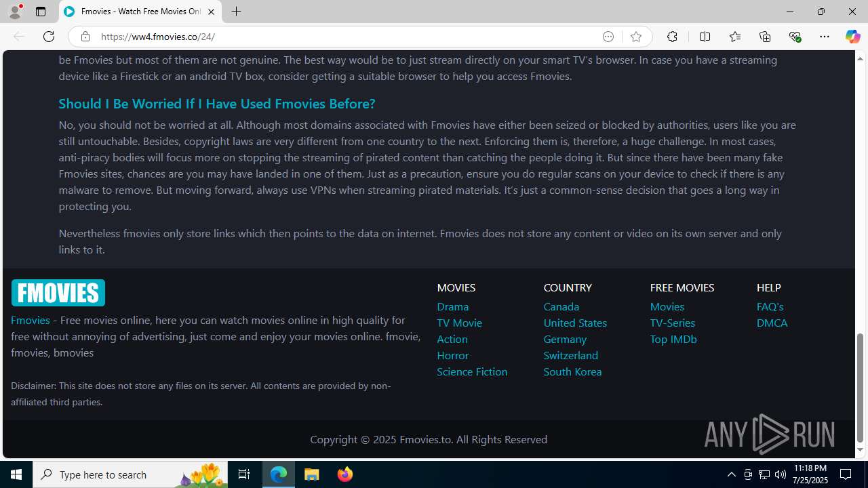This screenshot has height=488, width=868.
Task: Open Collections panel
Action: click(x=765, y=37)
